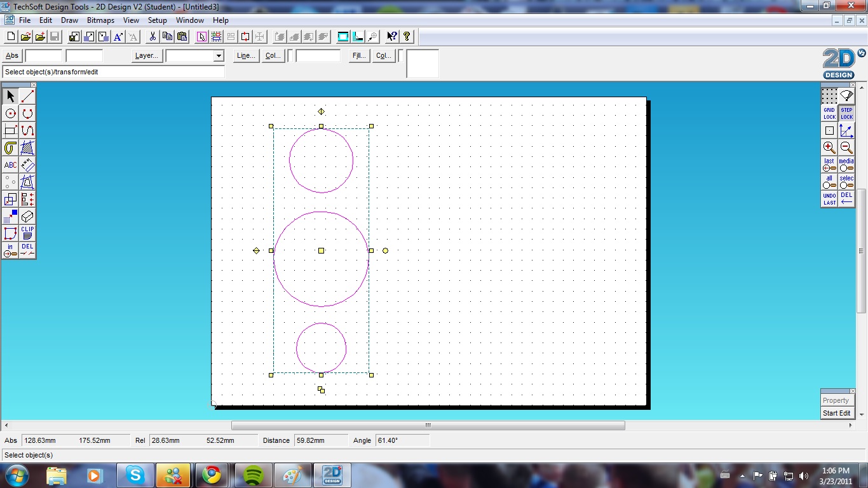This screenshot has width=868, height=488.
Task: Click the Layer... button
Action: coord(146,56)
